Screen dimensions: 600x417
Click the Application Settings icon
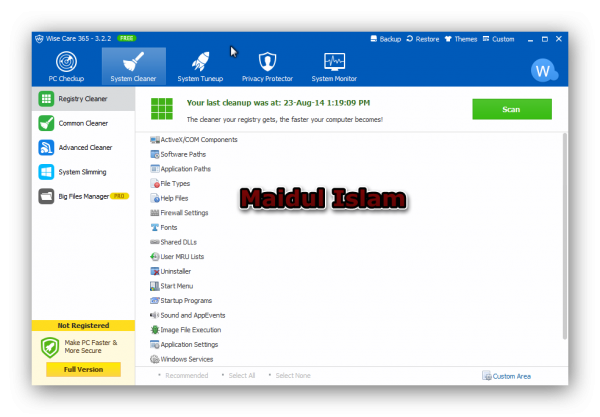click(155, 345)
